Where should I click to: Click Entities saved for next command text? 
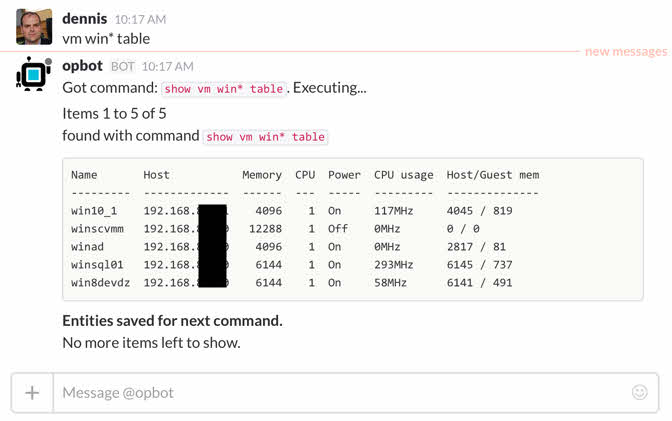pos(172,321)
